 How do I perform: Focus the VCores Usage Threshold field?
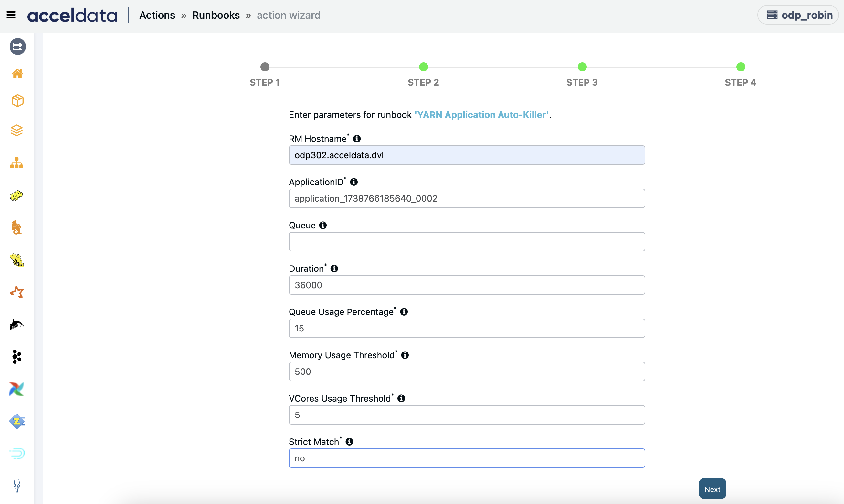[467, 415]
